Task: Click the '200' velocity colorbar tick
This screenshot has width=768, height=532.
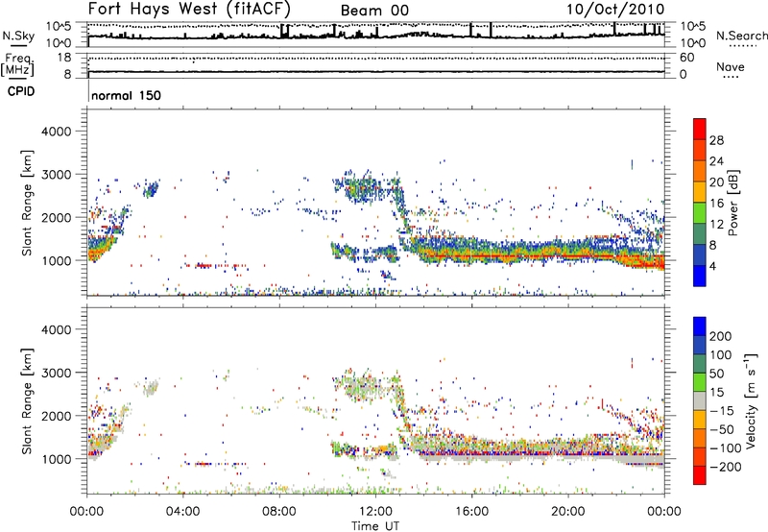Action: [721, 336]
